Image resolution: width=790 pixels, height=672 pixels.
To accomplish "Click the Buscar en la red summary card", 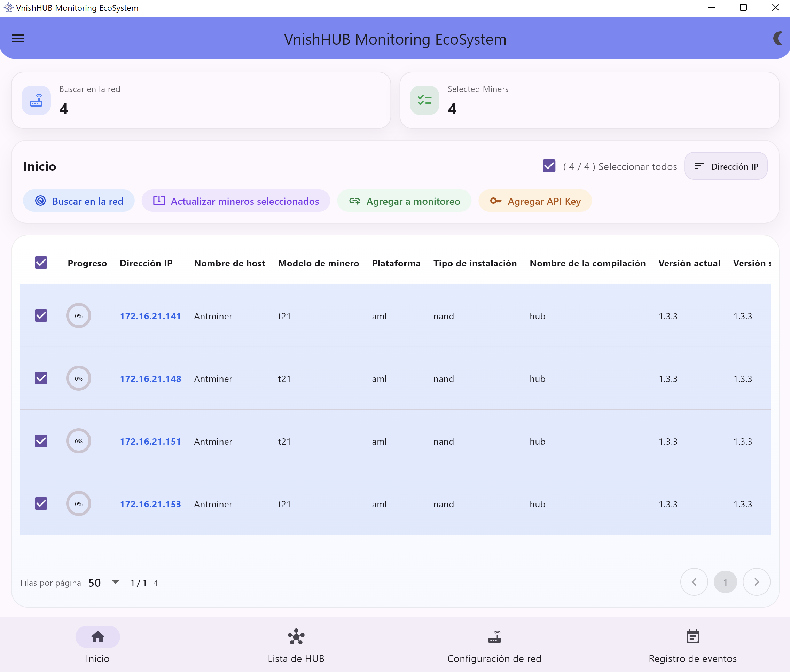I will (x=201, y=100).
